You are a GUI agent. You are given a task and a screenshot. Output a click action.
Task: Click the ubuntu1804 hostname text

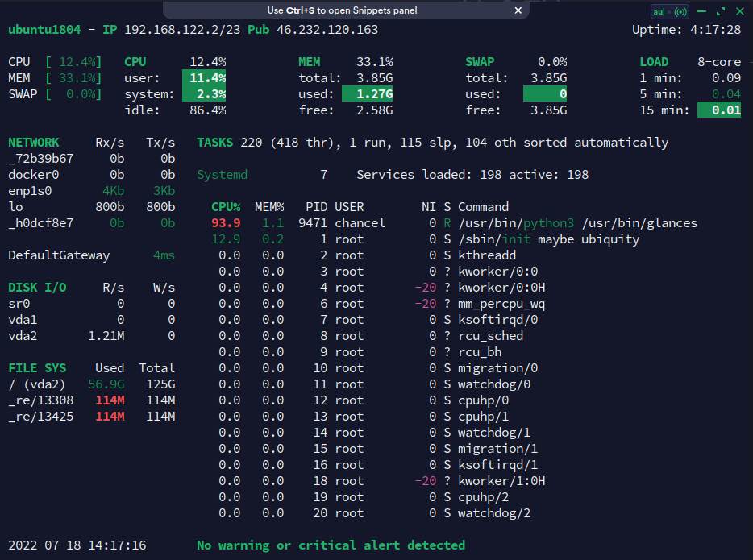click(44, 30)
